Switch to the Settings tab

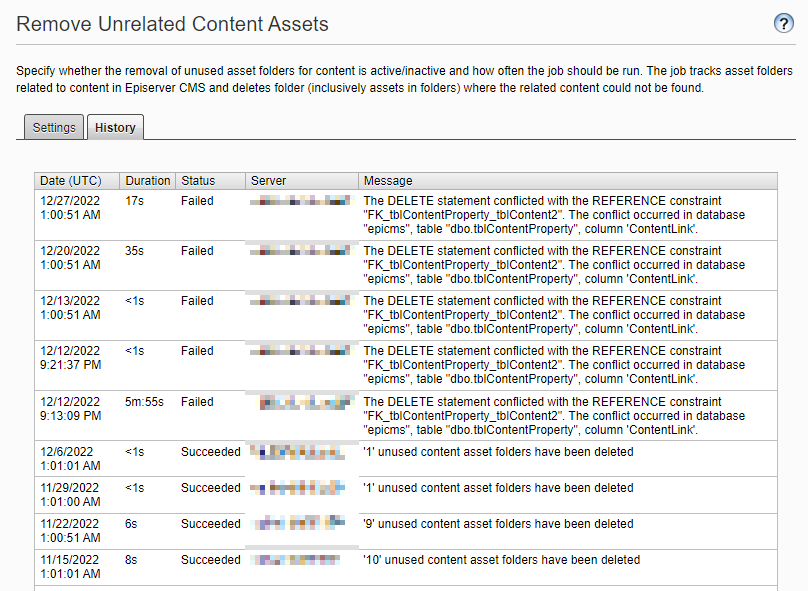[54, 128]
